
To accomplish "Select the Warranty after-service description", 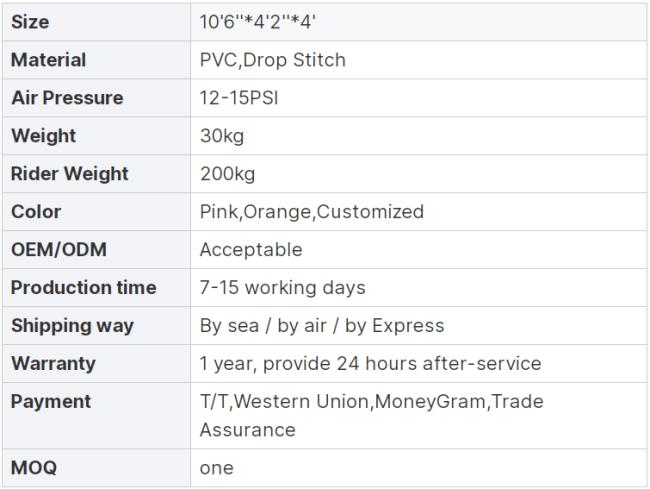I will (371, 363).
